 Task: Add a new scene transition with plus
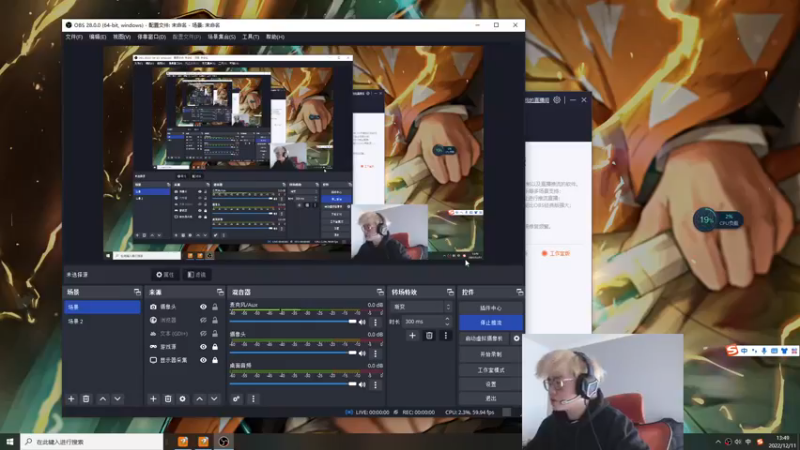tap(412, 336)
